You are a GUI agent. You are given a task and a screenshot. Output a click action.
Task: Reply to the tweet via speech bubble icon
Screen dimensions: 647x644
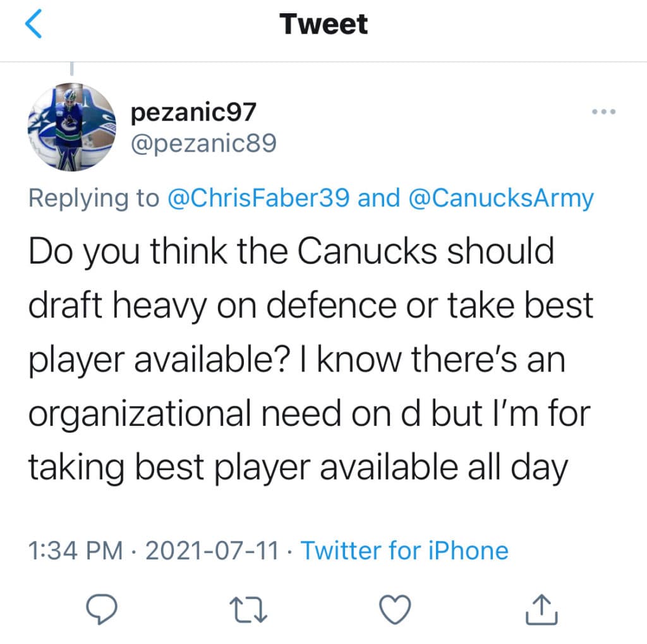pos(99,608)
